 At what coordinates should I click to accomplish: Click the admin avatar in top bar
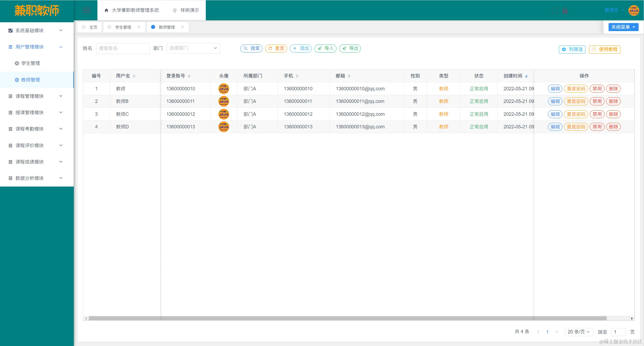[x=634, y=10]
